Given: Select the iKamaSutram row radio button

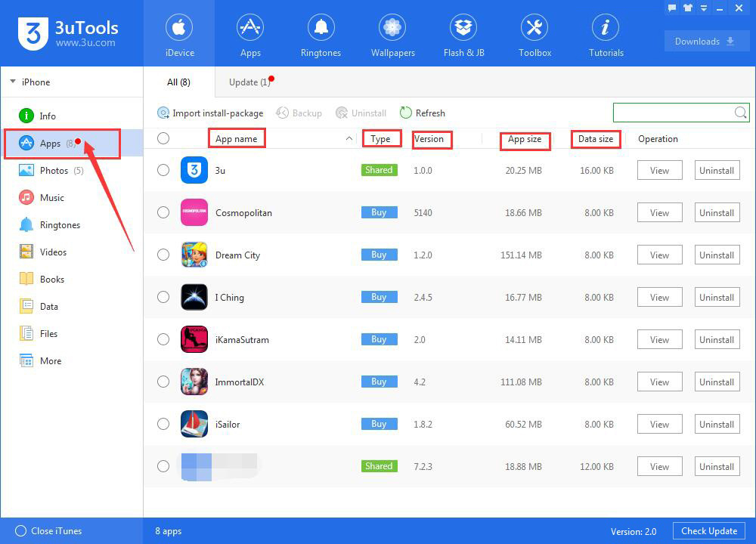Looking at the screenshot, I should tap(163, 339).
